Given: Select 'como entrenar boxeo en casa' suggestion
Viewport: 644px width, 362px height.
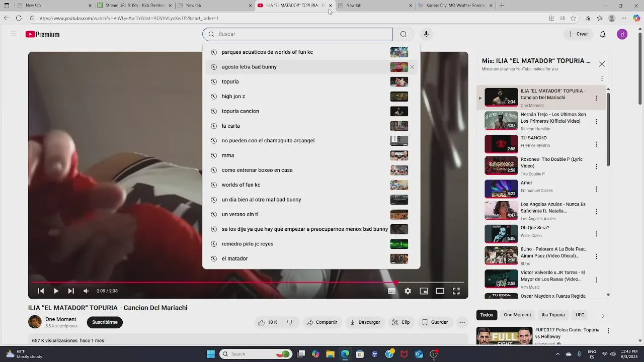Looking at the screenshot, I should coord(311,170).
